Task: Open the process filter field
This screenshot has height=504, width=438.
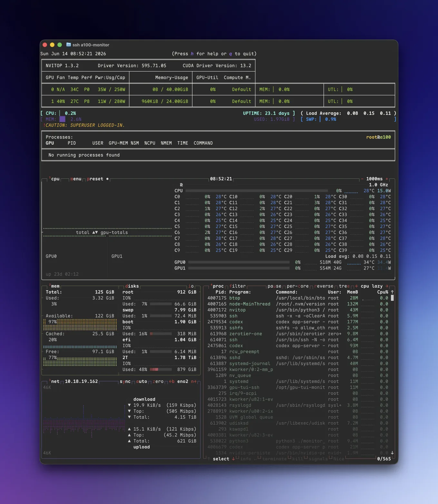Action: 238,286
